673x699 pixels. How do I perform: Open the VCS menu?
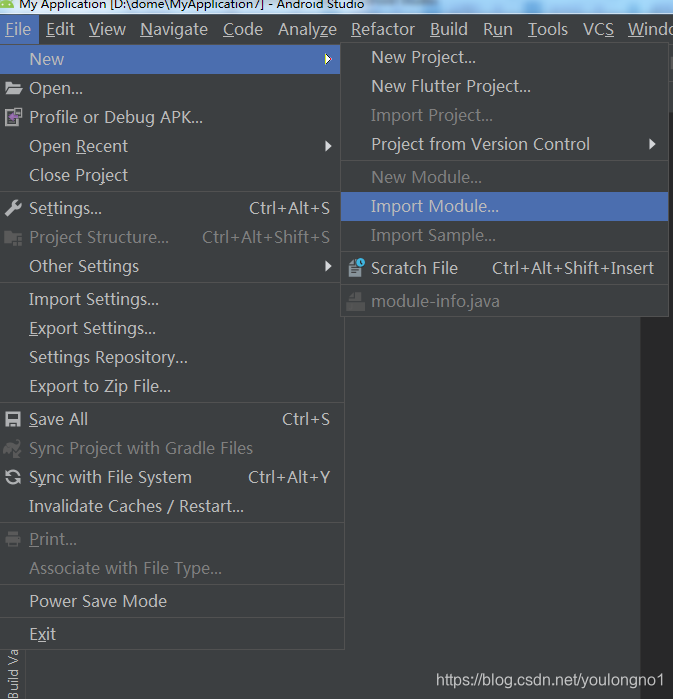(599, 29)
